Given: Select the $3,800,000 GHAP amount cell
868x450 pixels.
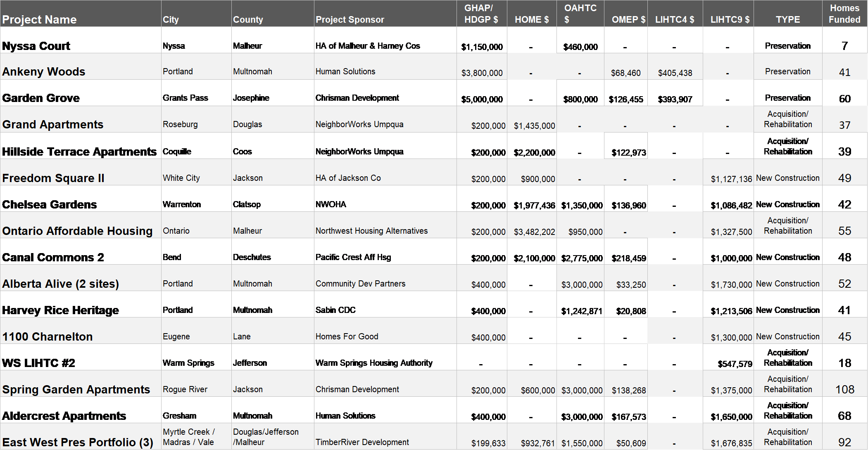Looking at the screenshot, I should tap(482, 73).
